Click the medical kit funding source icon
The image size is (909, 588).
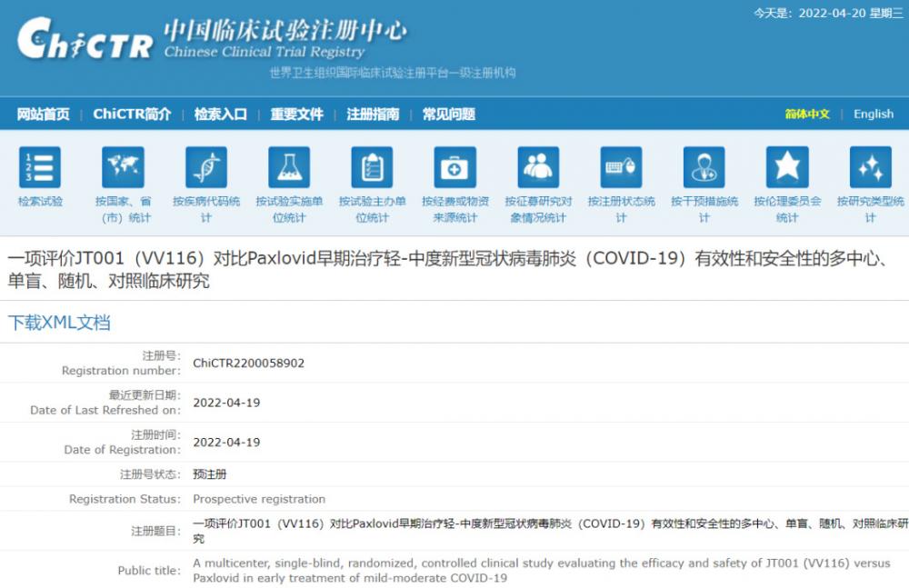[455, 167]
